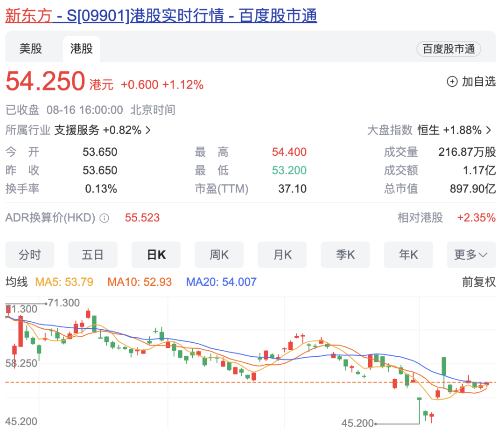This screenshot has width=504, height=429.
Task: Click the MA5: 53.79 indicator label
Action: click(x=64, y=282)
